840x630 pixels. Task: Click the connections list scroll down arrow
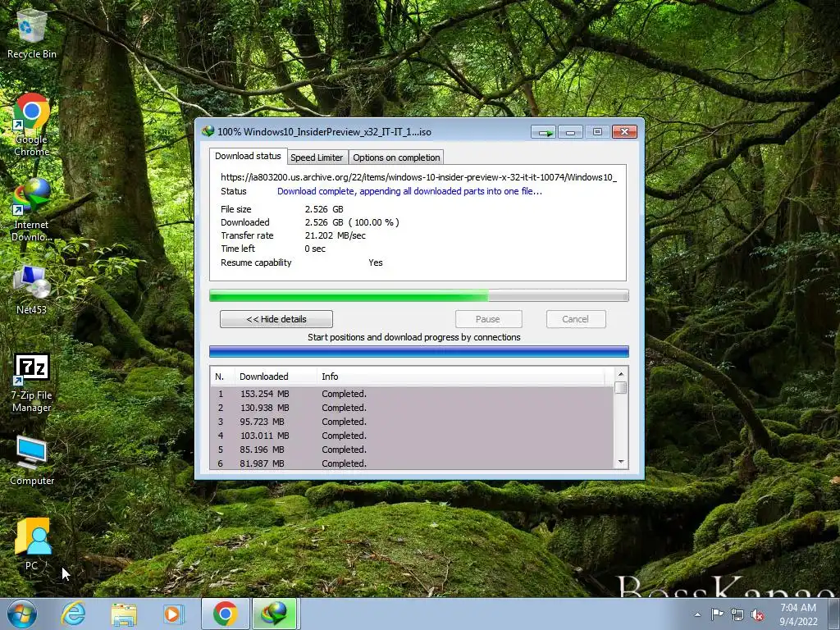[621, 462]
